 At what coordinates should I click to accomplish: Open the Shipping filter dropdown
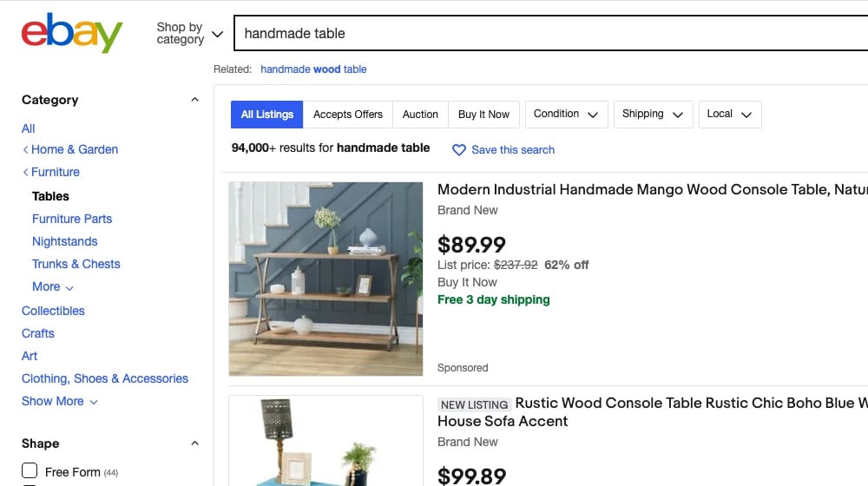654,115
